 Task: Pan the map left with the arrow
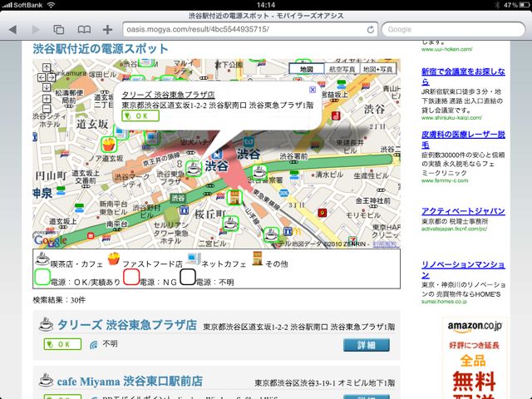click(x=42, y=77)
